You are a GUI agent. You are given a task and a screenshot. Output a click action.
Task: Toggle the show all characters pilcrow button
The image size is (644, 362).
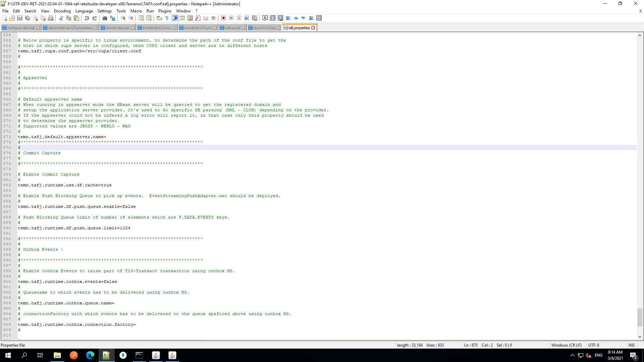click(x=167, y=18)
